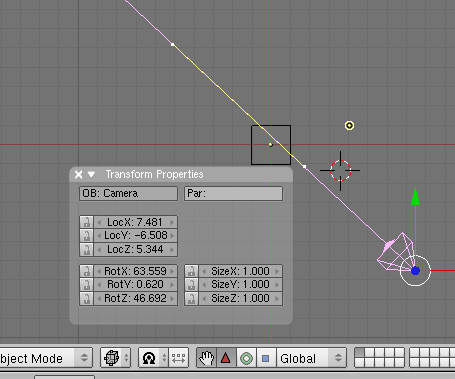
Task: Toggle the SizeX lock icon
Action: coord(191,271)
